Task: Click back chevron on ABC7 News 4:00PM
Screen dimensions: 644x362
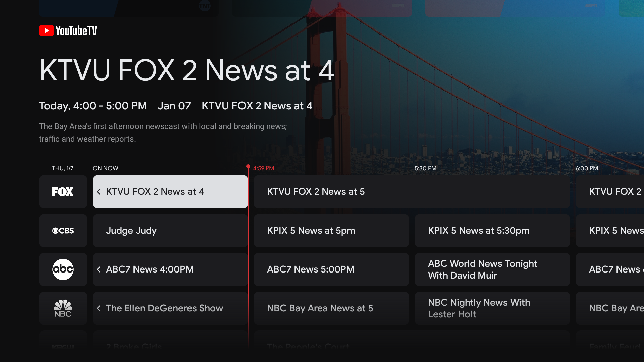Action: coord(99,269)
